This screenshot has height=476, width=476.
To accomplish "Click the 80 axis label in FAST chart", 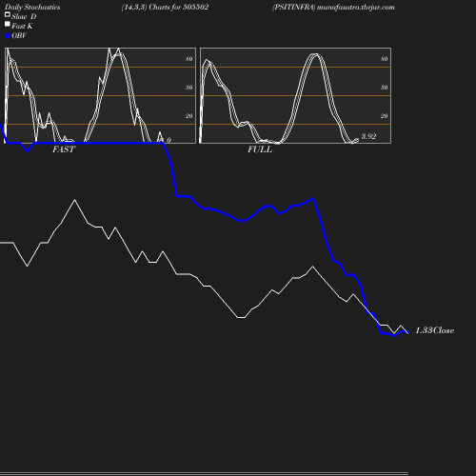I will click(x=189, y=59).
